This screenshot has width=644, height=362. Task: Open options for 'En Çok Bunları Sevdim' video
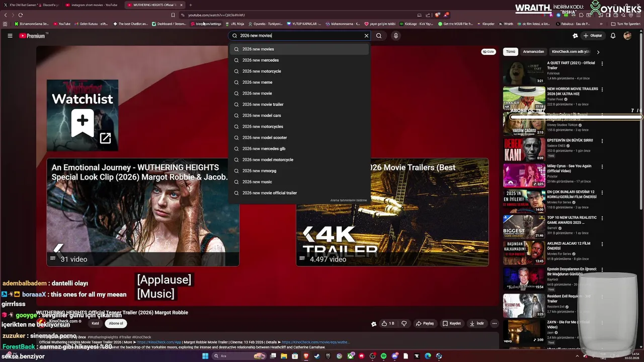point(602,193)
